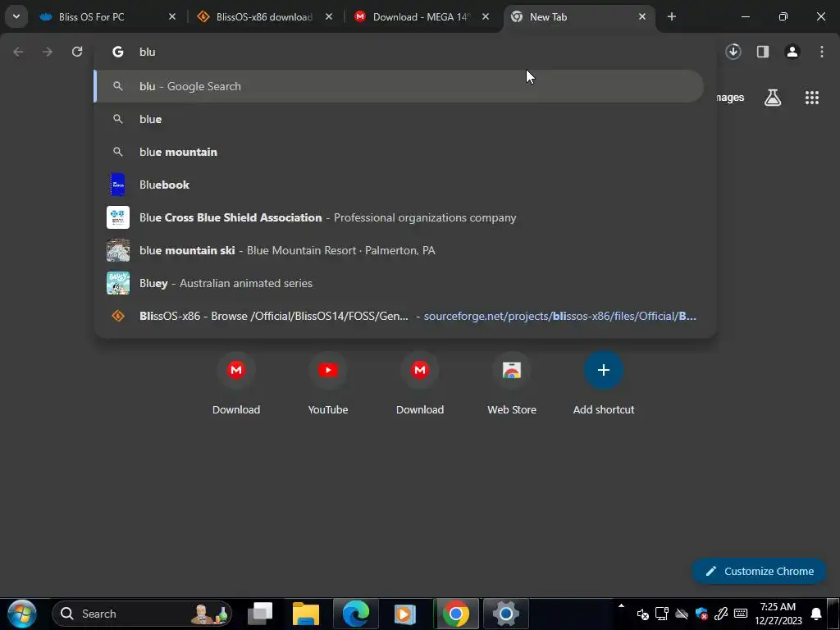
Task: Toggle the Chrome side panel icon
Action: (762, 52)
